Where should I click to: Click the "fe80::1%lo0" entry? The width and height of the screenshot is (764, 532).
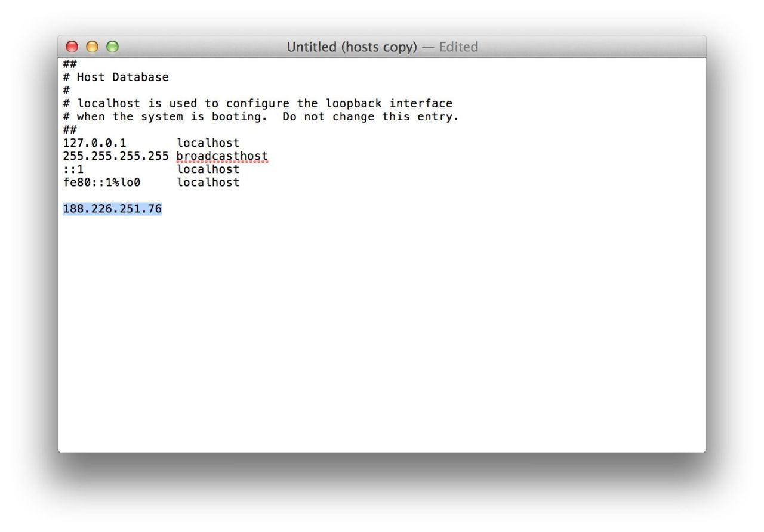pyautogui.click(x=101, y=183)
